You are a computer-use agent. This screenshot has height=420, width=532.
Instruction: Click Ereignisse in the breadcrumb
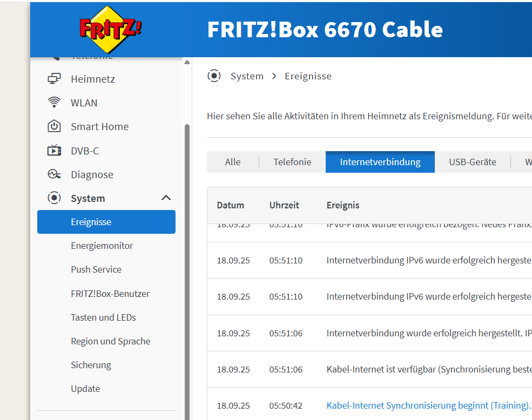point(308,76)
